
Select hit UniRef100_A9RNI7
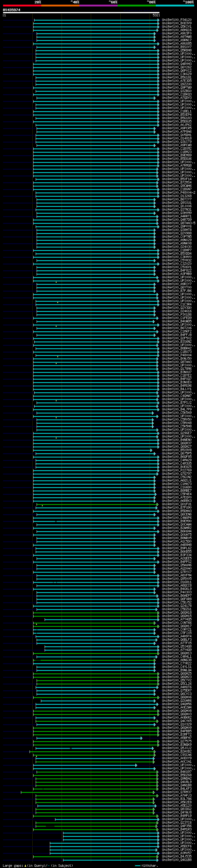pyautogui.click(x=176, y=40)
